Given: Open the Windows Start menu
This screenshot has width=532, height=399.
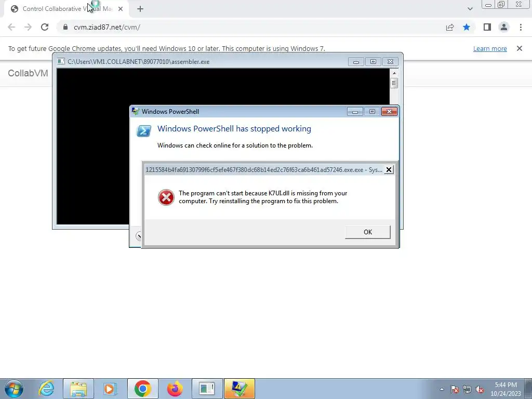Looking at the screenshot, I should pyautogui.click(x=14, y=389).
